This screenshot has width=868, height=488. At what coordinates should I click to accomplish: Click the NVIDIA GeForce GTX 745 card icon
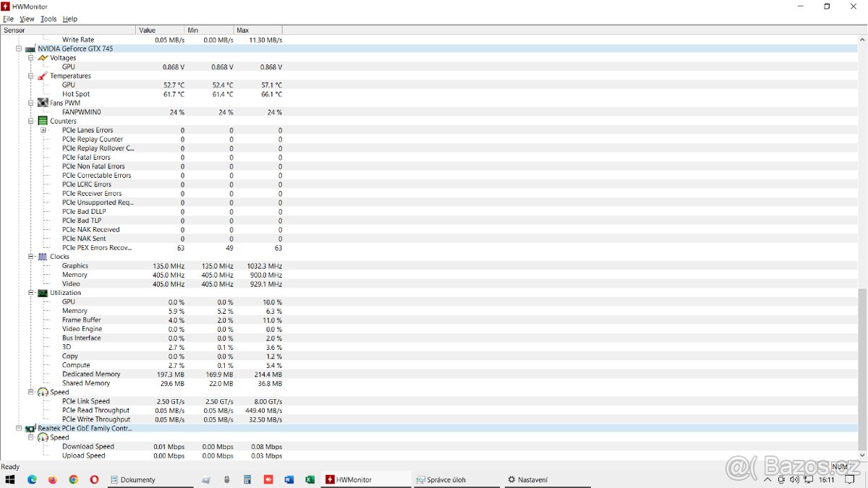[30, 49]
